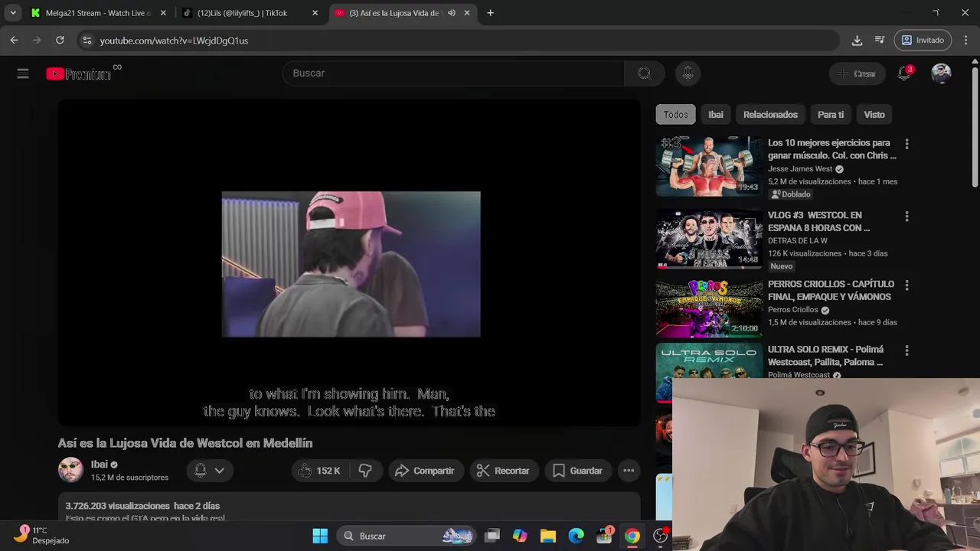Click the Recortar clip button
This screenshot has height=551, width=980.
pos(504,471)
